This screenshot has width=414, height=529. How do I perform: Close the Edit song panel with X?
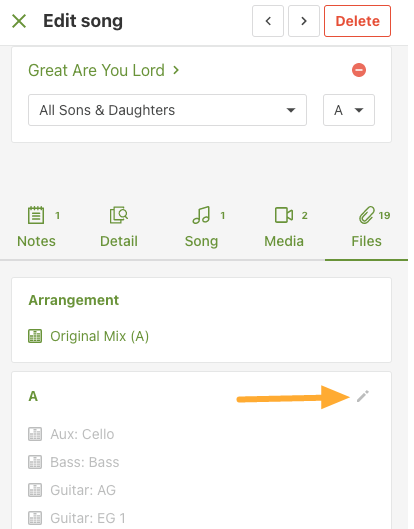click(19, 21)
